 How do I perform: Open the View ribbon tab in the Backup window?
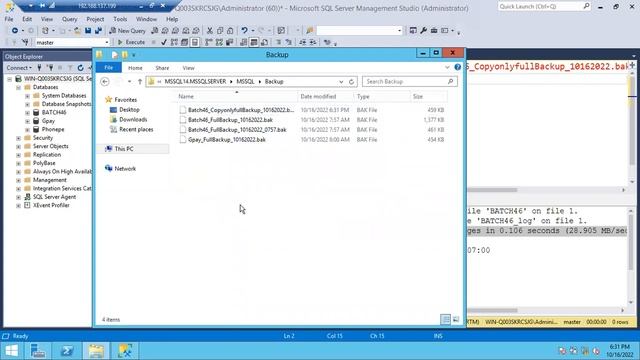(188, 68)
